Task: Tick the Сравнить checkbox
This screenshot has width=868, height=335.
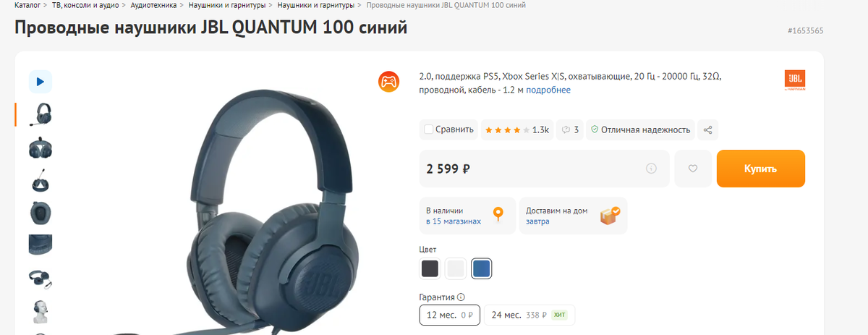Action: [428, 130]
